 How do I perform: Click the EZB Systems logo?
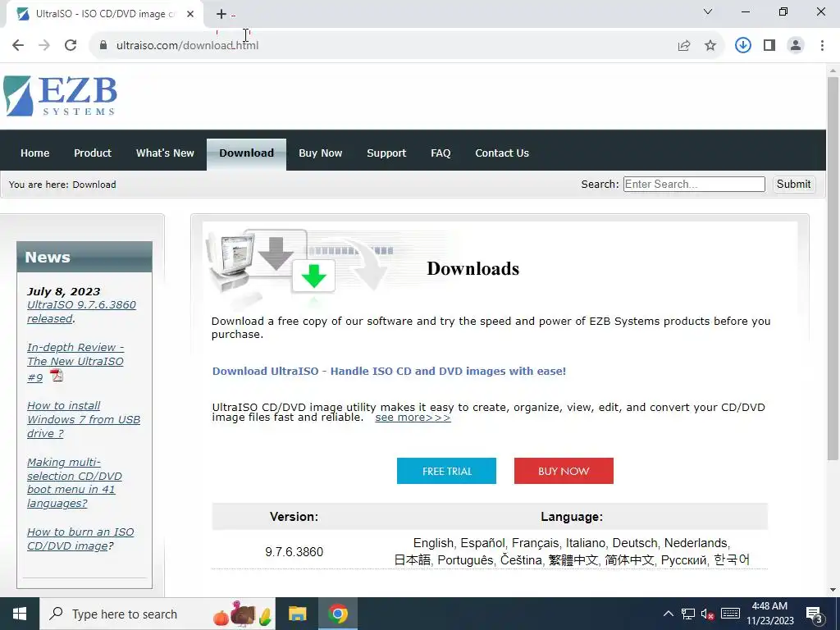tap(60, 96)
